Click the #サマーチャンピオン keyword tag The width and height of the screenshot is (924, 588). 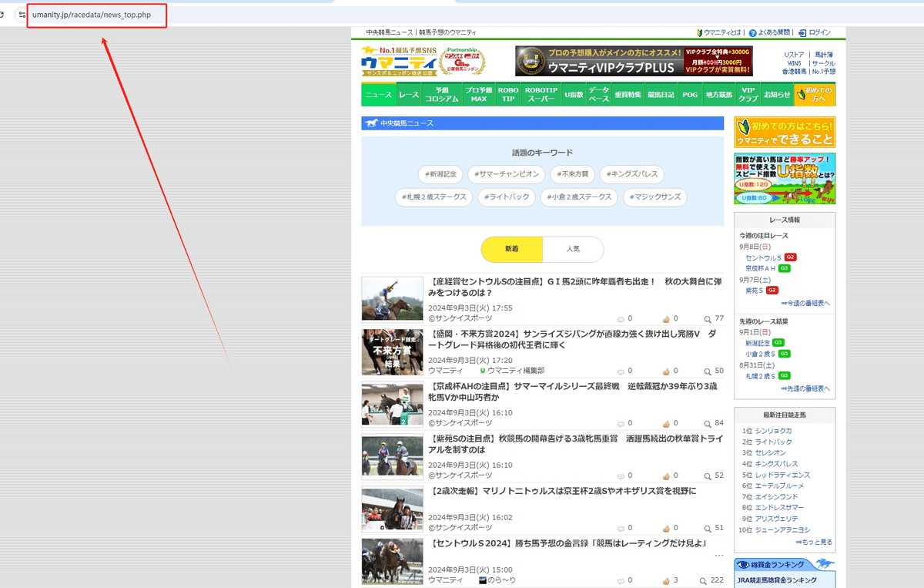pyautogui.click(x=508, y=174)
